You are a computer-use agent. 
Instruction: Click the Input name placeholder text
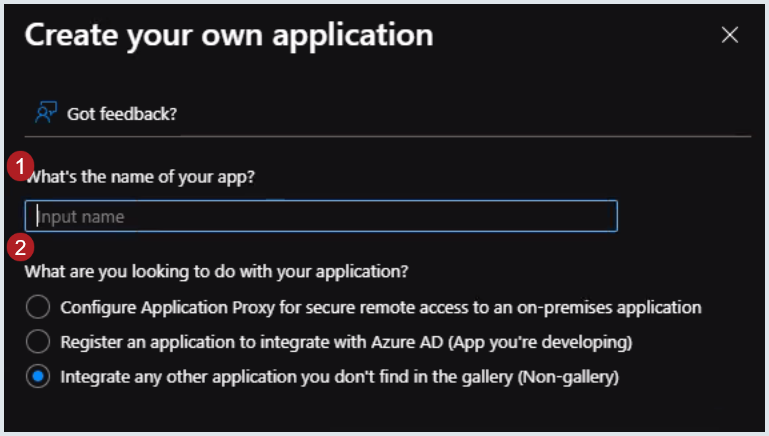81,217
